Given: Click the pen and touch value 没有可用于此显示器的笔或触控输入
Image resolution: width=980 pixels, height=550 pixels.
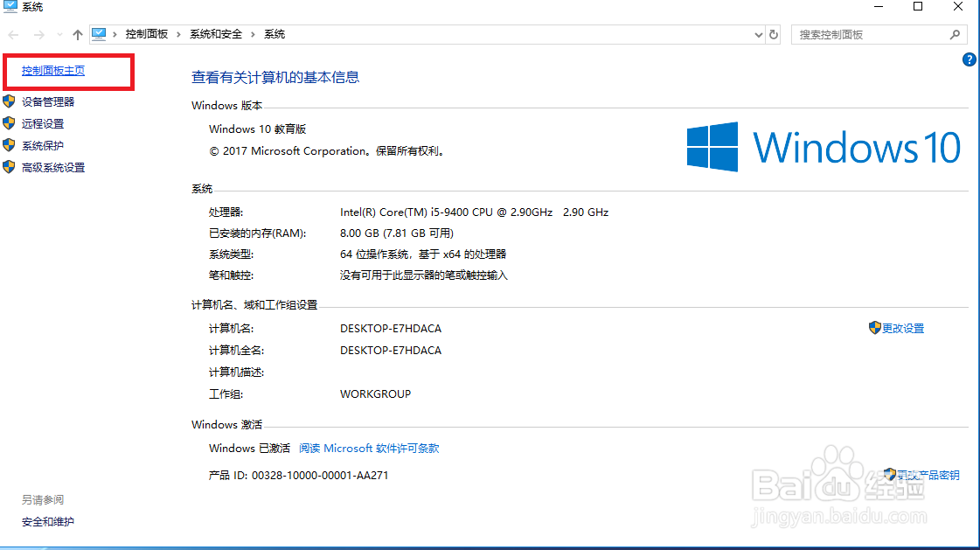Looking at the screenshot, I should 424,275.
